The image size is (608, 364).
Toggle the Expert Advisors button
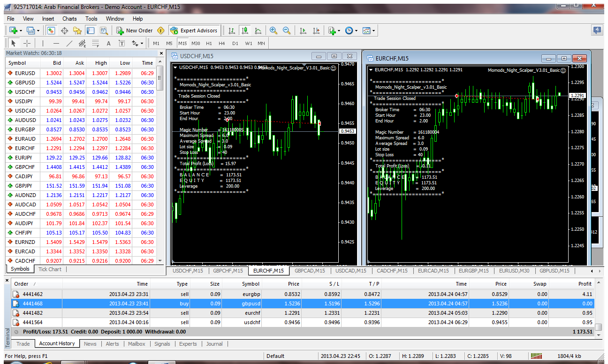coord(194,30)
